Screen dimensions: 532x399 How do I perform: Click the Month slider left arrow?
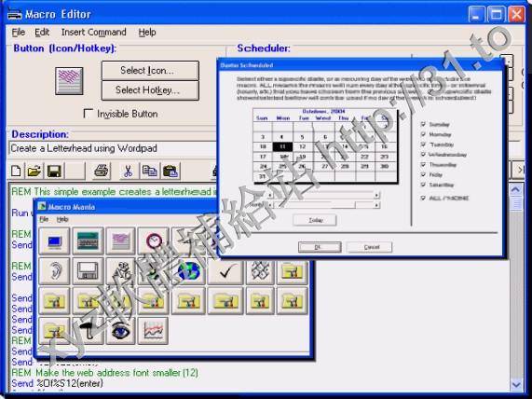(x=270, y=205)
